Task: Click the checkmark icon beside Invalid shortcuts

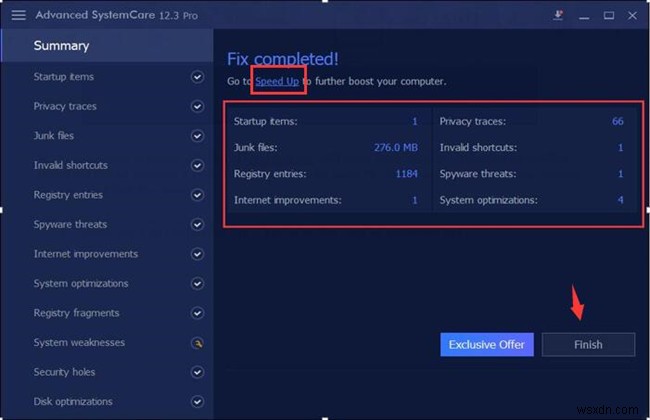Action: pos(197,165)
